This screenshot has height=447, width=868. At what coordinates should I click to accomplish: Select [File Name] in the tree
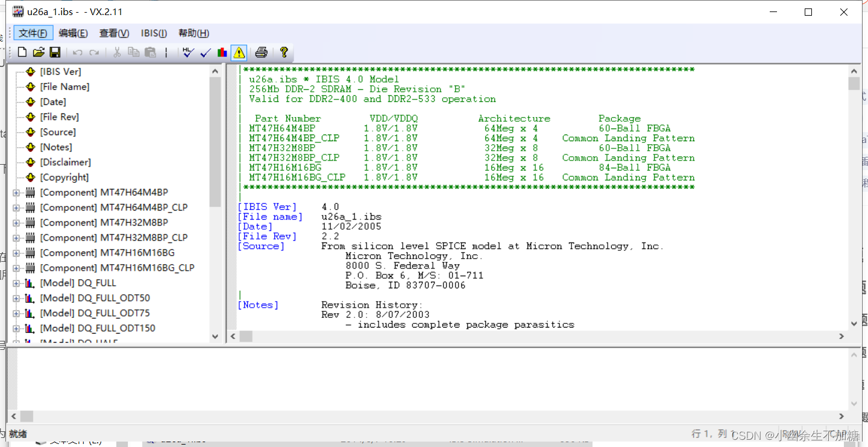click(x=64, y=87)
